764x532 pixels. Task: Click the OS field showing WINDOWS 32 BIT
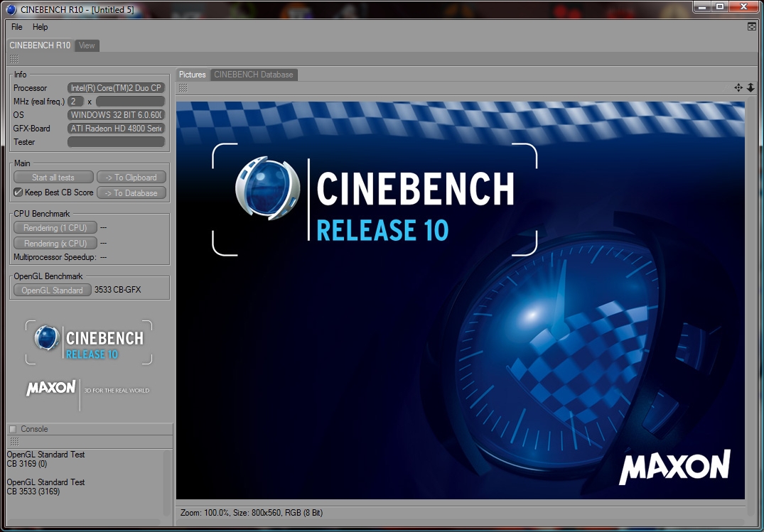tap(116, 115)
